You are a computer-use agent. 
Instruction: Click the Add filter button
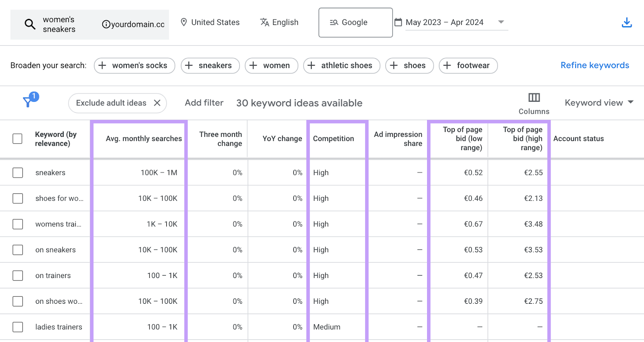[204, 103]
